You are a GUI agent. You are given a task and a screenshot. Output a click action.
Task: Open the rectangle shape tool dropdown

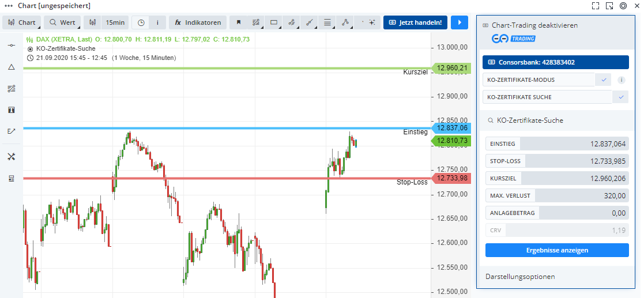coord(273,22)
